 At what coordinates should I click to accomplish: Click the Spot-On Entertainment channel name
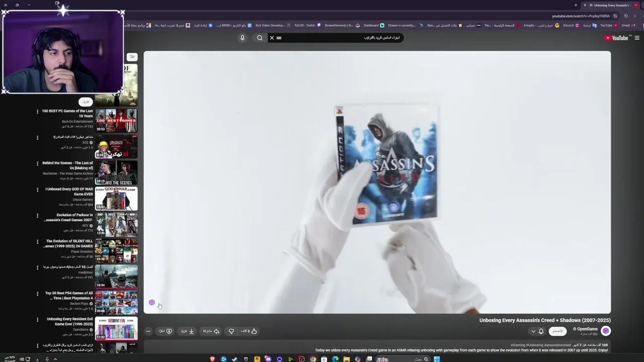click(77, 122)
